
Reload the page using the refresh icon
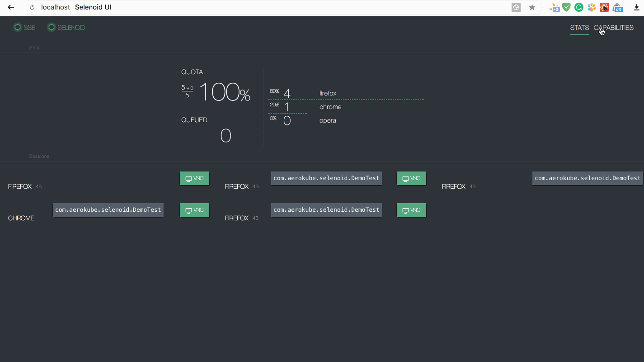tap(32, 8)
